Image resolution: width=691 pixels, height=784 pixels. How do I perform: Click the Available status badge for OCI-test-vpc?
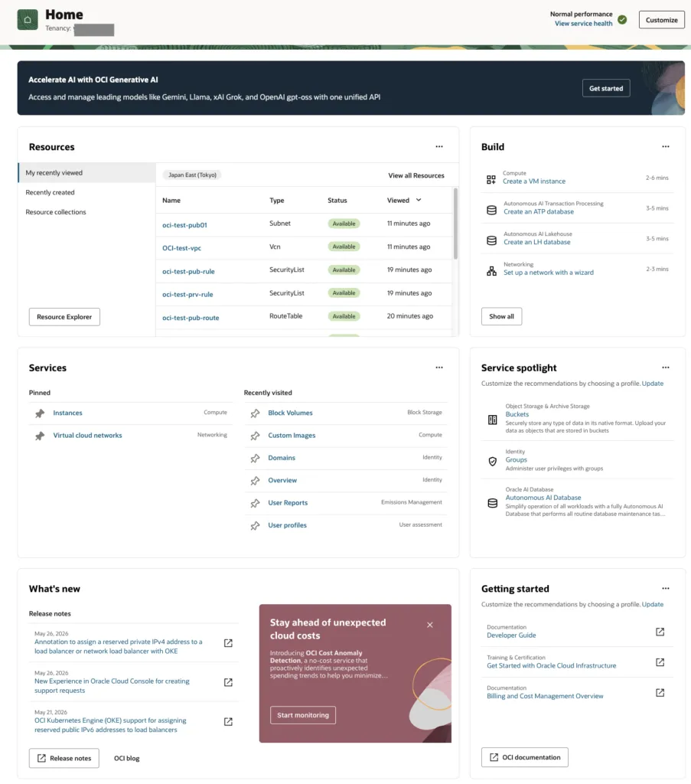click(x=344, y=247)
